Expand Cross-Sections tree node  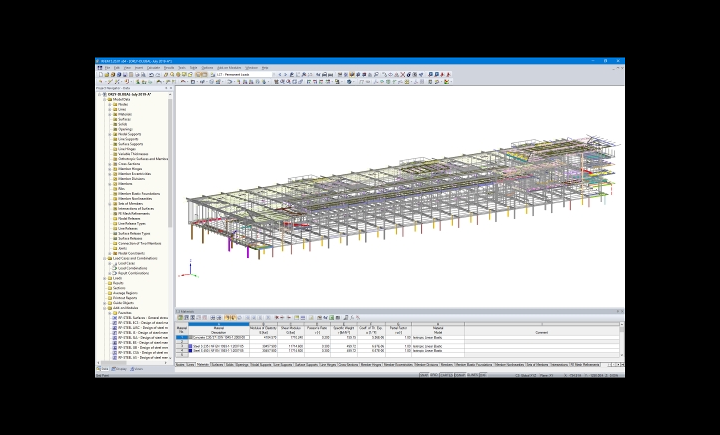[x=110, y=164]
